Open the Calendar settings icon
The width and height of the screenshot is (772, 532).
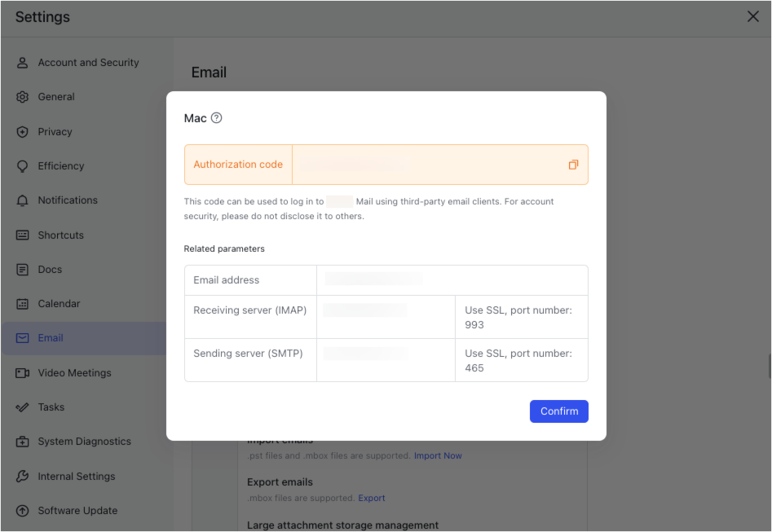pyautogui.click(x=23, y=303)
